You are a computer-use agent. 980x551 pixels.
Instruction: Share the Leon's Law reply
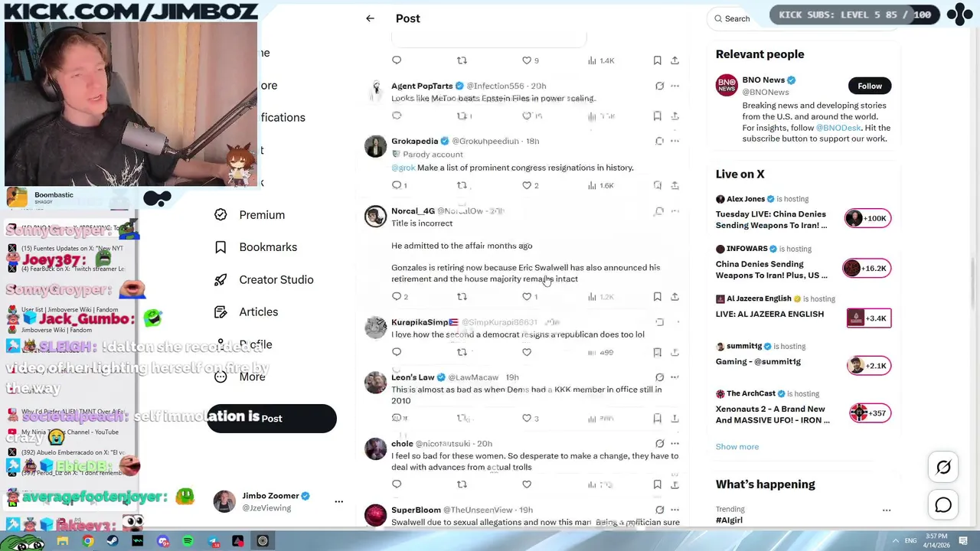675,419
